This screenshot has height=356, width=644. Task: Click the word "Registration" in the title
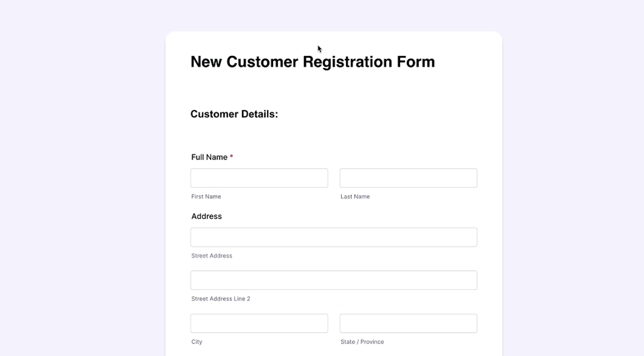click(347, 62)
